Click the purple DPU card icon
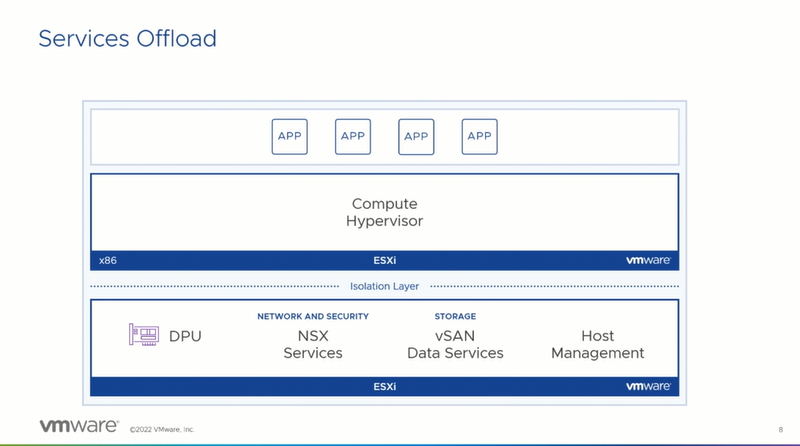The width and height of the screenshot is (800, 446). 143,335
